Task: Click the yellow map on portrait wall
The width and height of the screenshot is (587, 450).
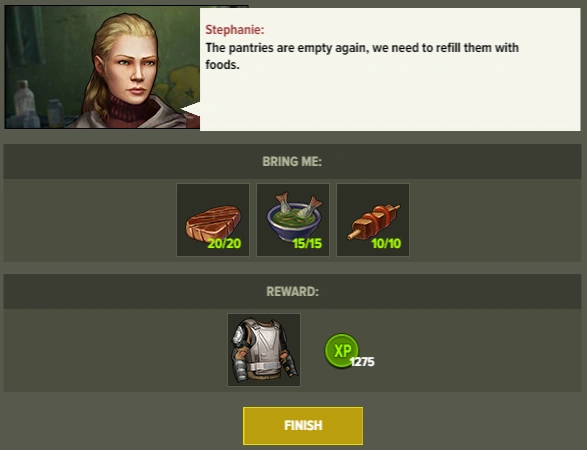Action: coord(182,85)
